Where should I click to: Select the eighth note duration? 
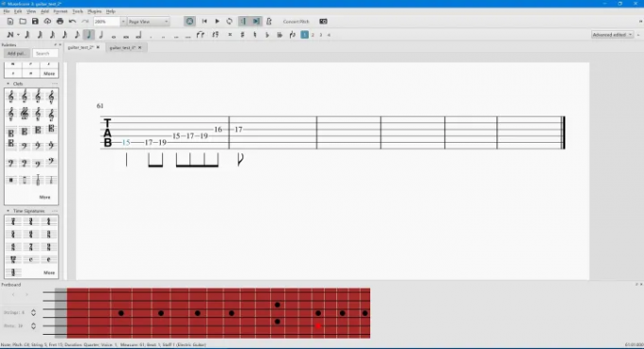[x=77, y=35]
